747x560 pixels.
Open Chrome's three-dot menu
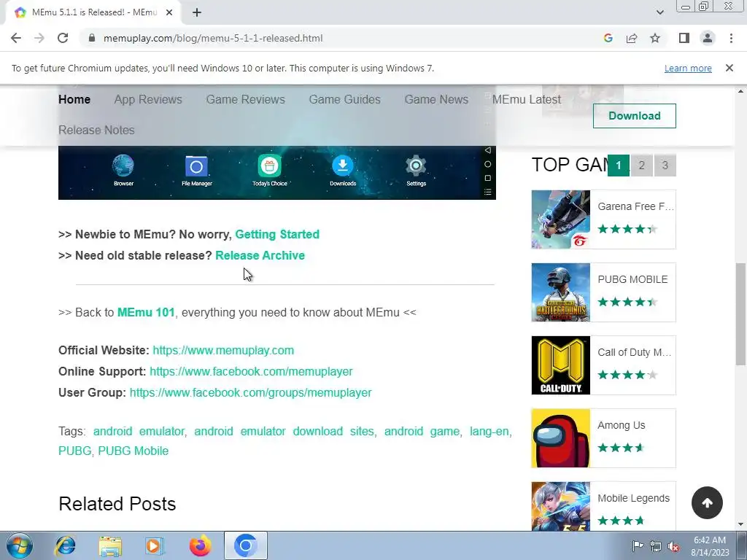click(x=731, y=38)
